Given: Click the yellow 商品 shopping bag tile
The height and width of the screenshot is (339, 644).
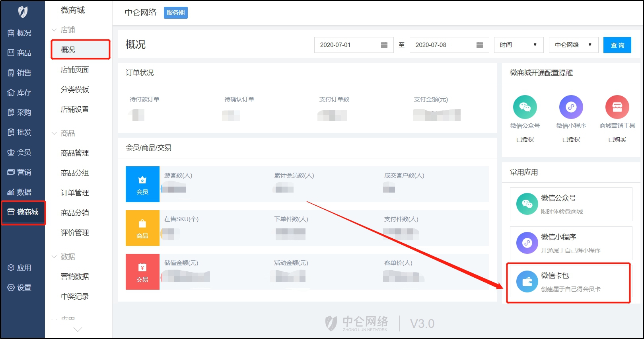Looking at the screenshot, I should pos(142,228).
